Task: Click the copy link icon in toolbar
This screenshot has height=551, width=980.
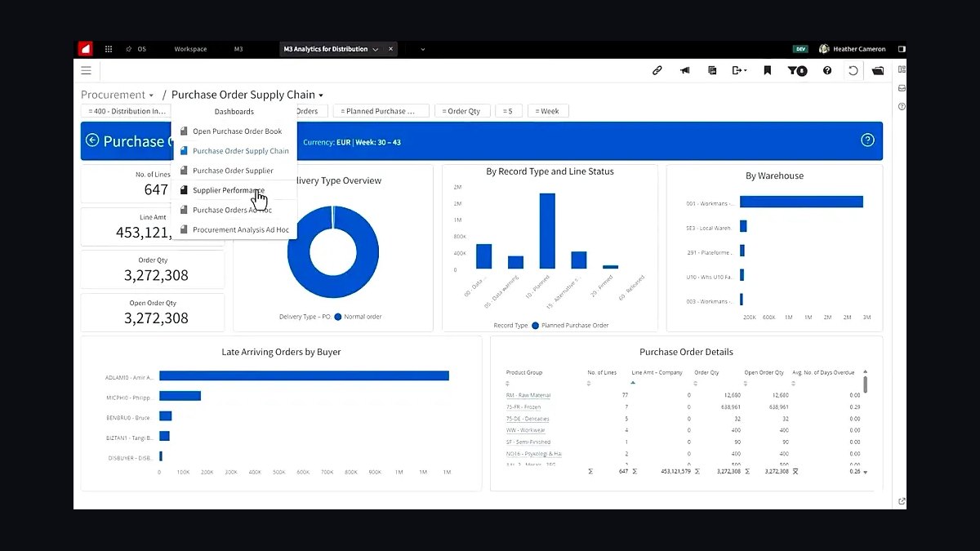Action: pyautogui.click(x=657, y=71)
